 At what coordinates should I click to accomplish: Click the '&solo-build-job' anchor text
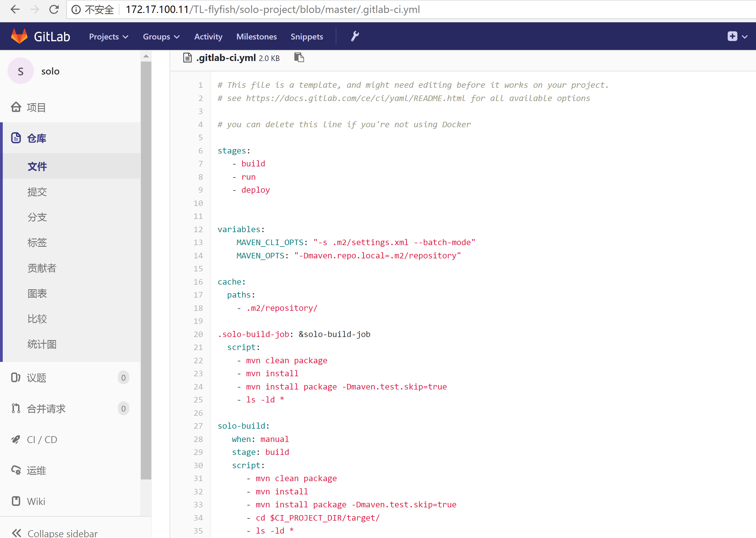tap(334, 334)
